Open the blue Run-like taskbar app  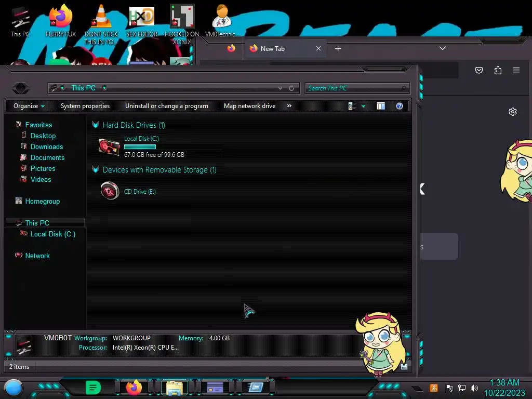click(256, 388)
